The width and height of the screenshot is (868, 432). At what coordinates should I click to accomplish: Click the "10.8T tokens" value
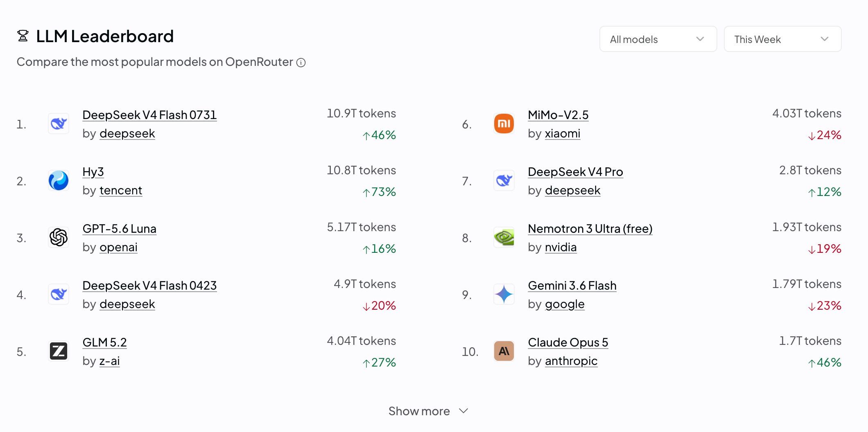[361, 170]
